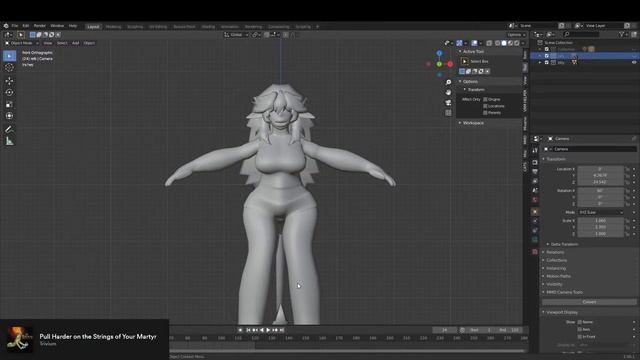640x360 pixels.
Task: Select the Annotate tool
Action: [x=9, y=129]
